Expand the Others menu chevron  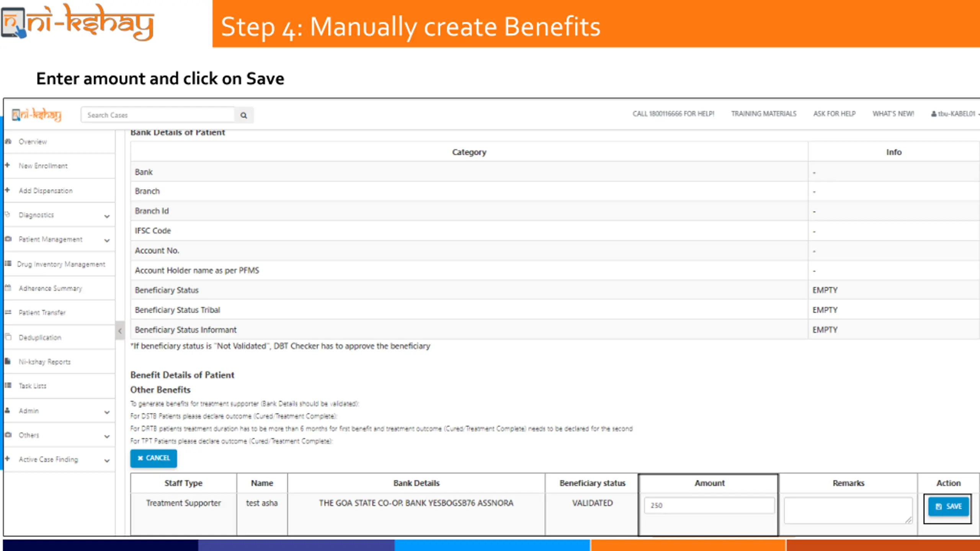point(107,437)
